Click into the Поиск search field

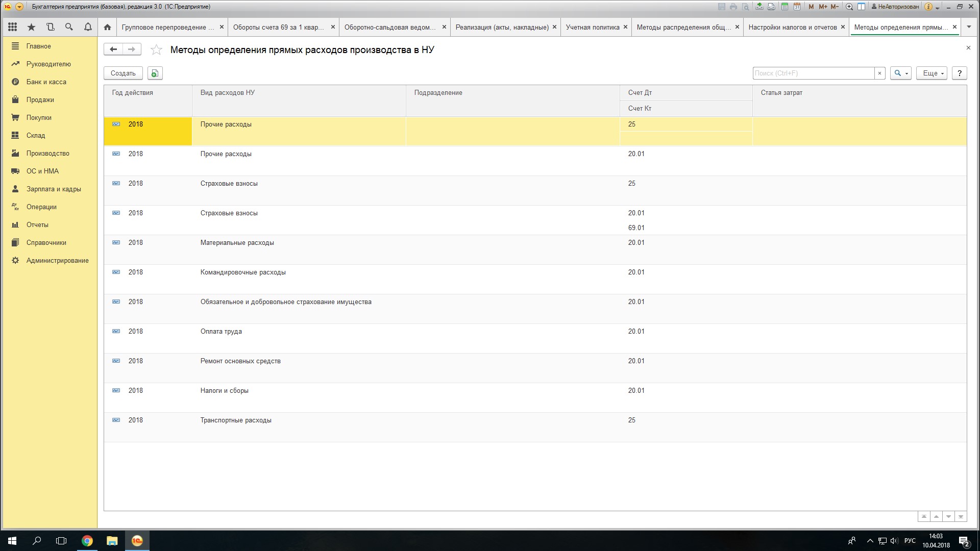813,73
